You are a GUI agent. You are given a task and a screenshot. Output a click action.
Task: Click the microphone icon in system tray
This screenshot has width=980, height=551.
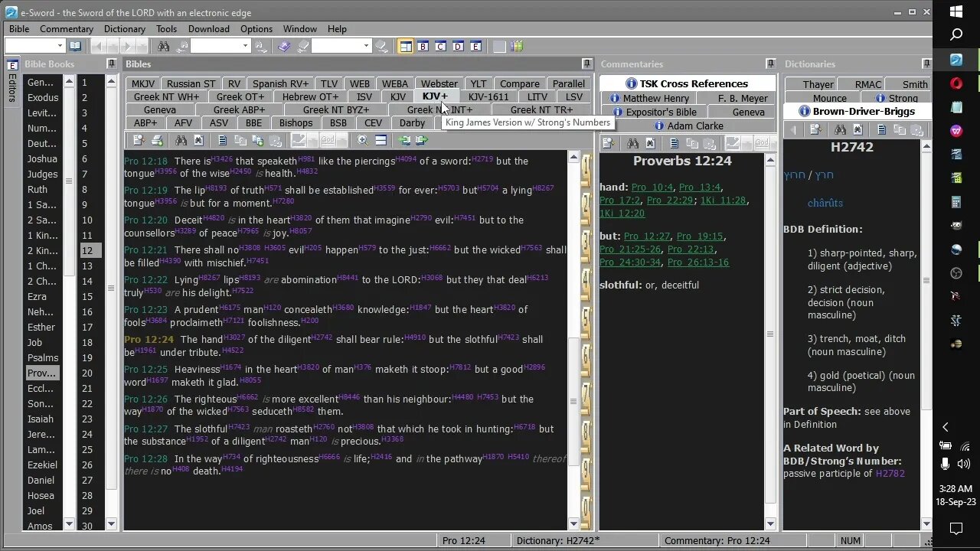coord(945,463)
